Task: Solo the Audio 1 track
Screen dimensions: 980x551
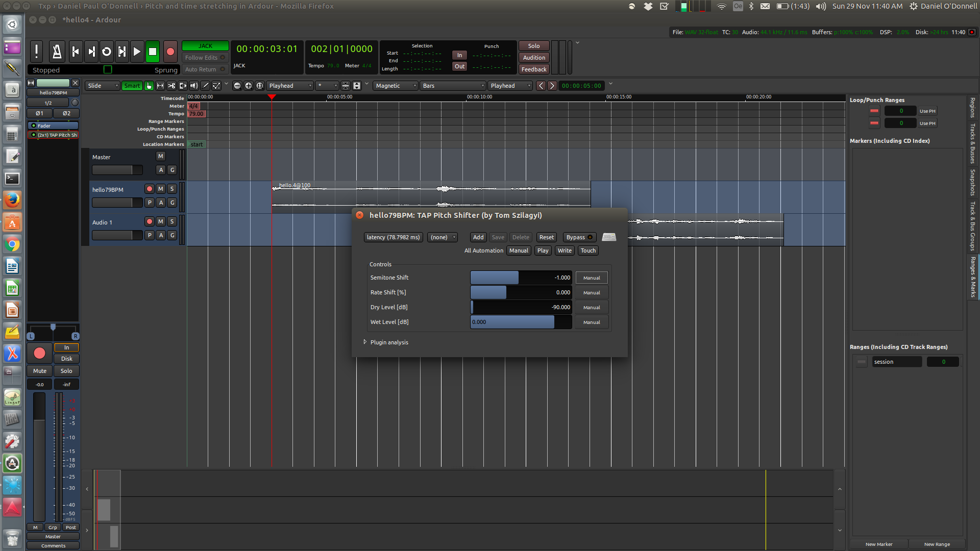Action: point(172,221)
